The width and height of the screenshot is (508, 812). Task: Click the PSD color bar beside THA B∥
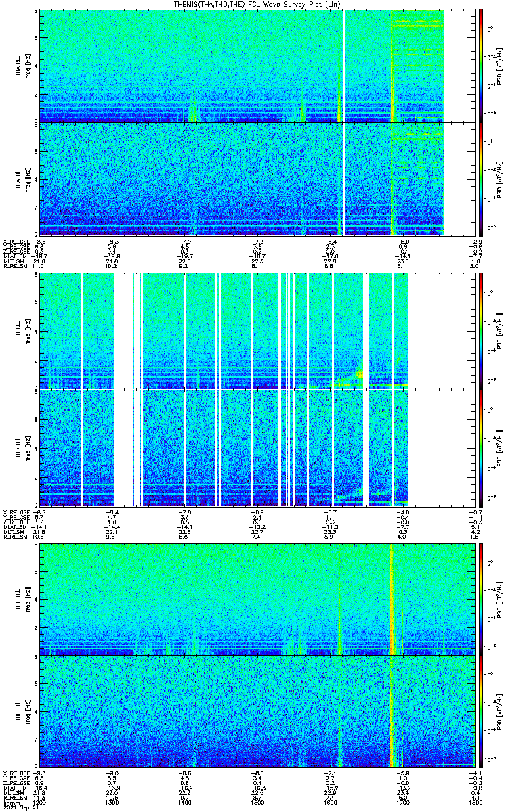coord(481,179)
